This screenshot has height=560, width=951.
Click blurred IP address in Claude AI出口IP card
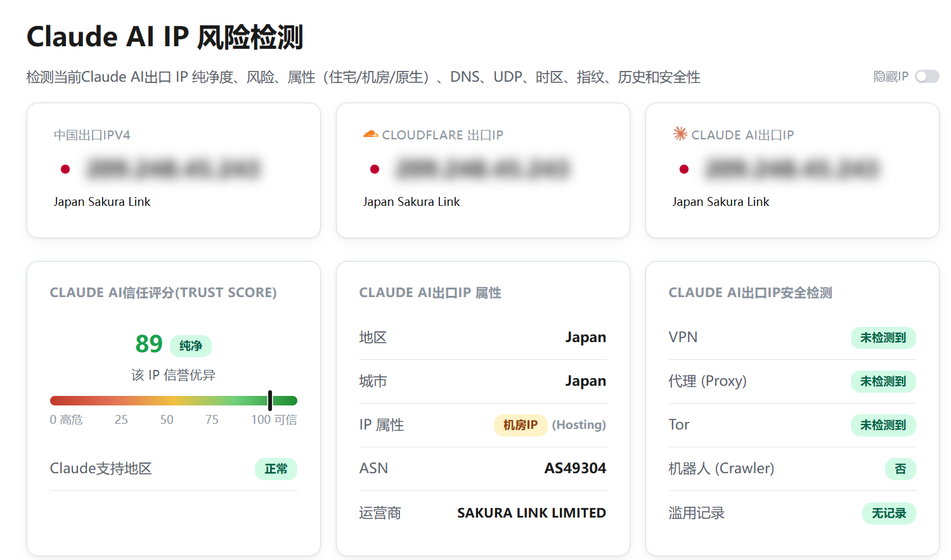point(792,169)
